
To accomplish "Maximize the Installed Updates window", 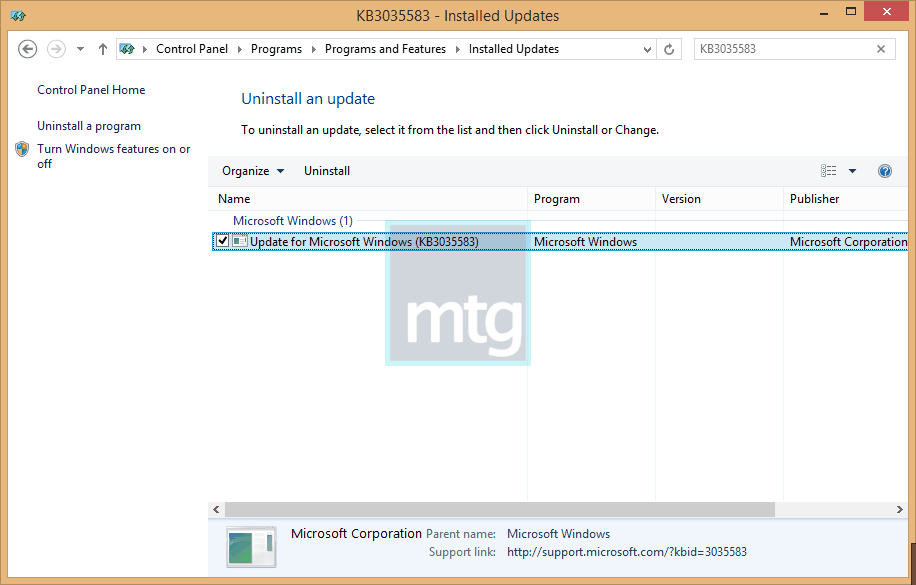I will tap(851, 12).
